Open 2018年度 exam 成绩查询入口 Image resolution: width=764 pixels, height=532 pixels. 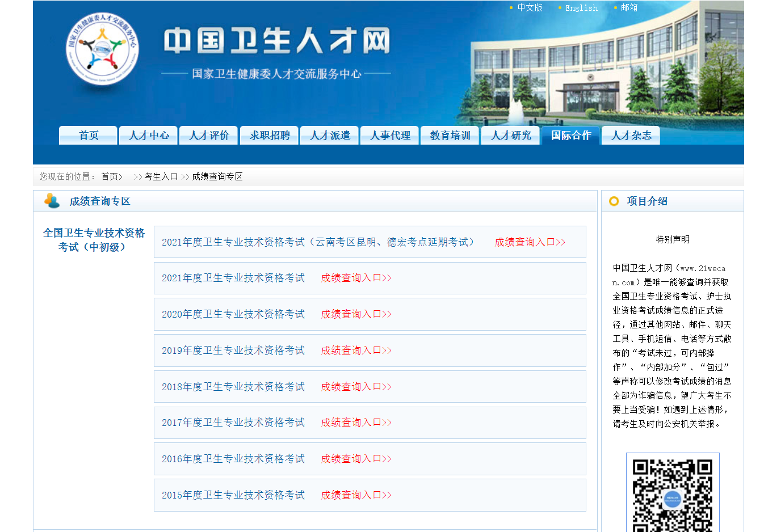tap(356, 387)
